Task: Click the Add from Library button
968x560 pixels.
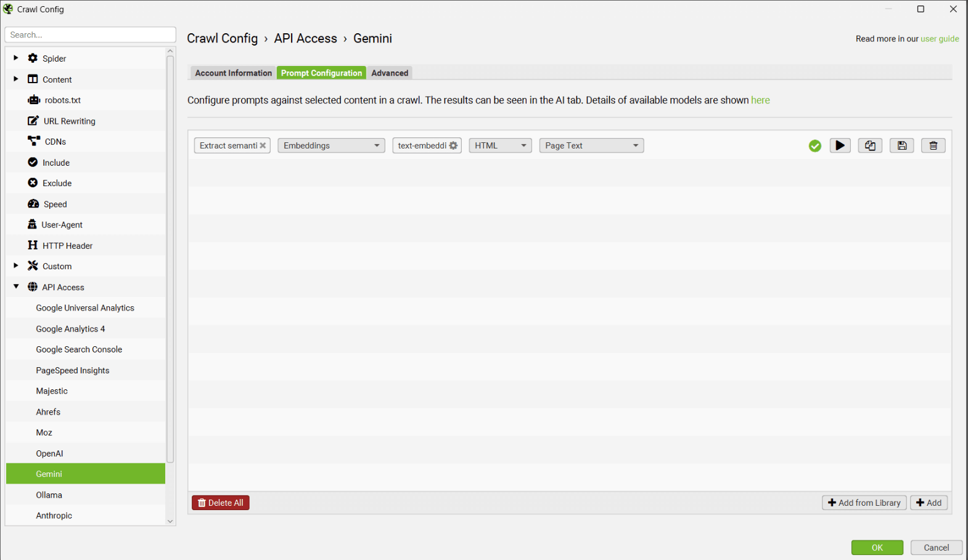Action: [x=864, y=503]
